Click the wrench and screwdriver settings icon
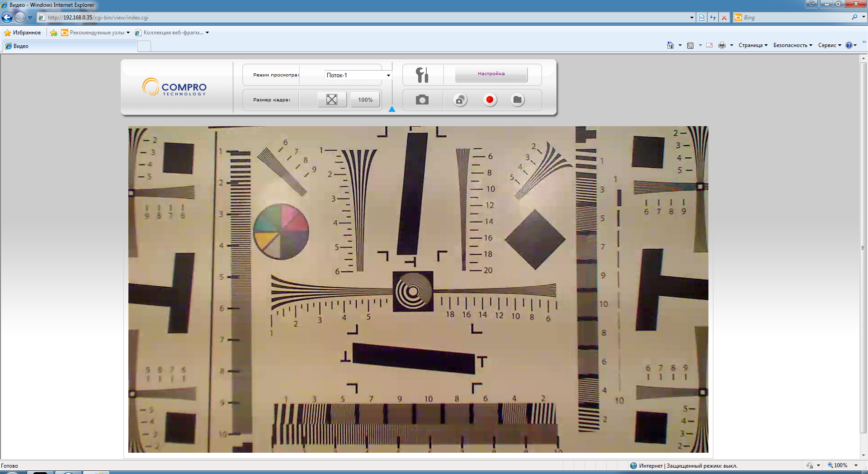Image resolution: width=868 pixels, height=474 pixels. pyautogui.click(x=422, y=75)
